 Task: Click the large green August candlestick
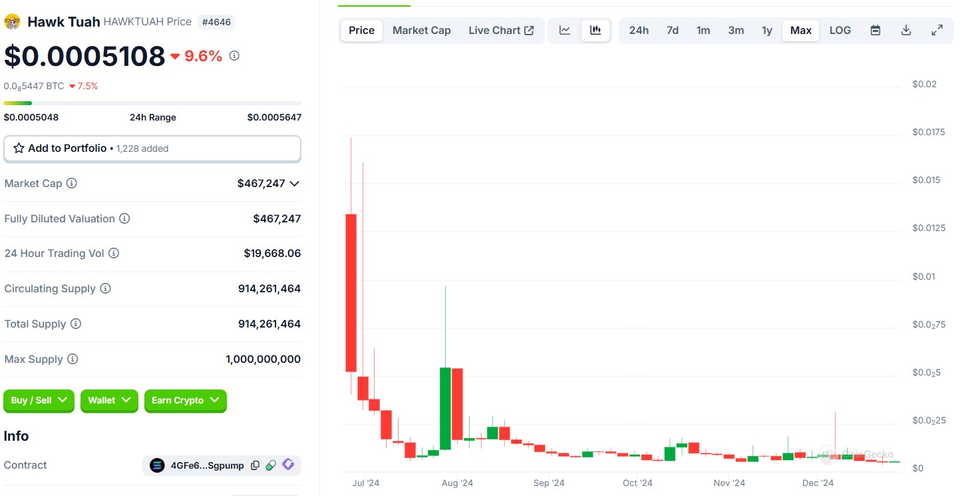[445, 408]
